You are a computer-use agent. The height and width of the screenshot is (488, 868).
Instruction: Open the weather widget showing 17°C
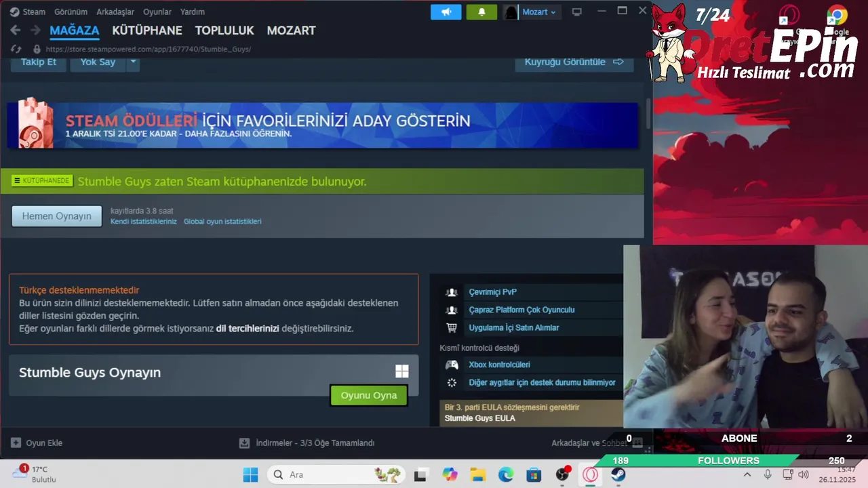[x=34, y=474]
